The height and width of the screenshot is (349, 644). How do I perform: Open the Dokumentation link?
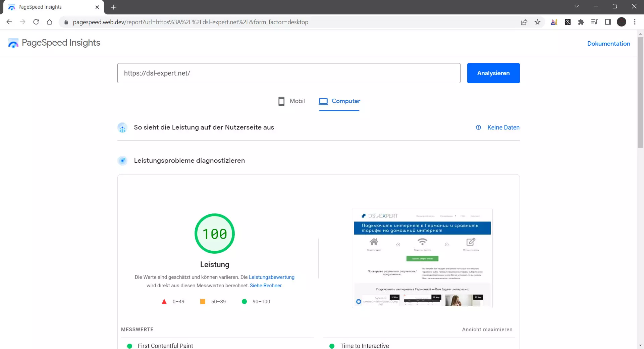point(608,44)
